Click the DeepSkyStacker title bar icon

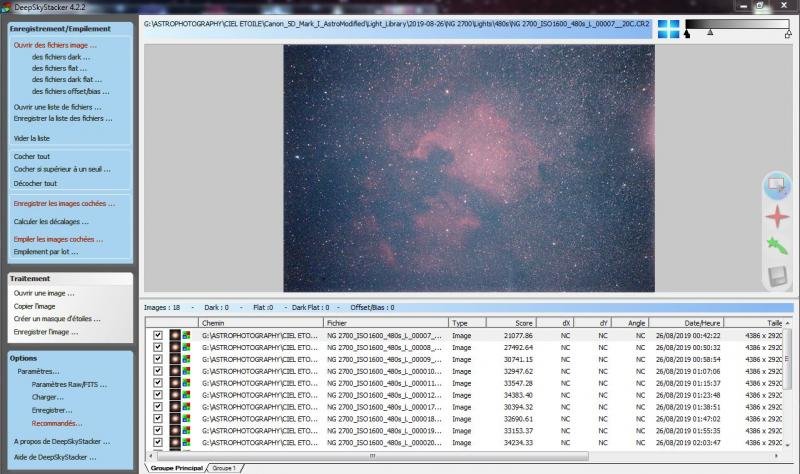6,7
